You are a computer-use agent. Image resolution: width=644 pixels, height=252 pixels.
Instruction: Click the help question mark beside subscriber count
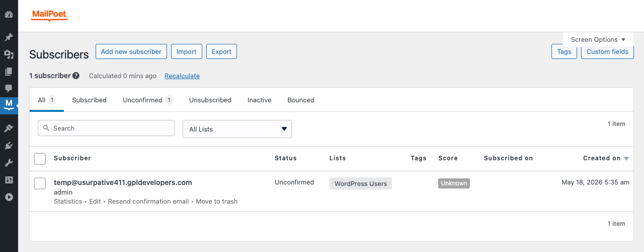(x=76, y=76)
